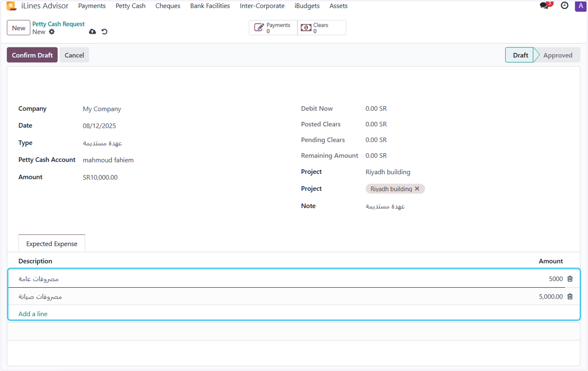Delete the مصروفات صيانة line with trash icon
The image size is (588, 371).
tap(570, 297)
